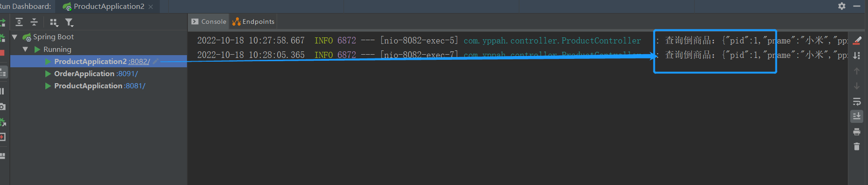This screenshot has width=868, height=185.
Task: Click the Exit icon with red arrow
Action: [2, 137]
